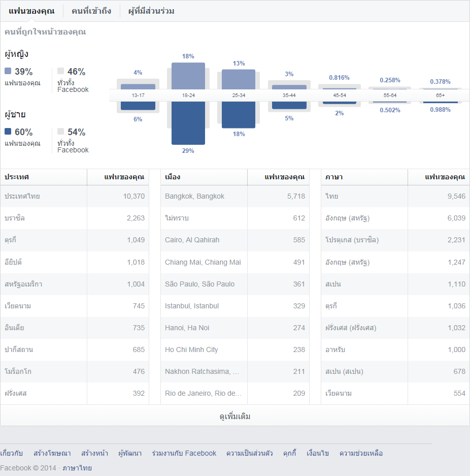Click the ฝรั่งเศส (ฝรั่งเศส) language row
Image resolution: width=470 pixels, height=476 pixels.
(x=395, y=328)
